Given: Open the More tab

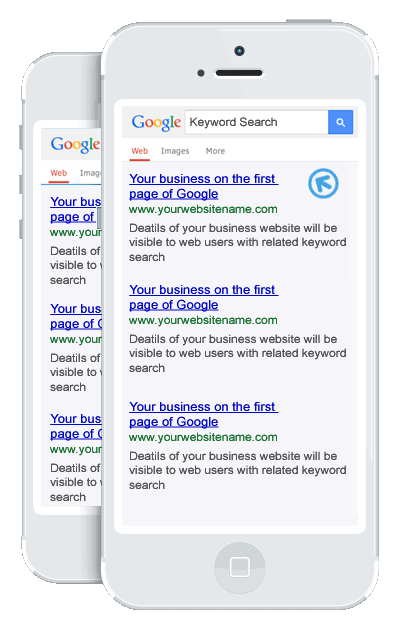Looking at the screenshot, I should pyautogui.click(x=215, y=151).
